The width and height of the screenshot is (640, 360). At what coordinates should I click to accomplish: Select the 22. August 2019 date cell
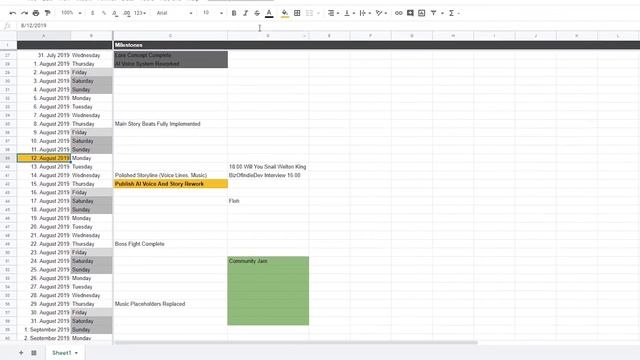click(x=44, y=244)
